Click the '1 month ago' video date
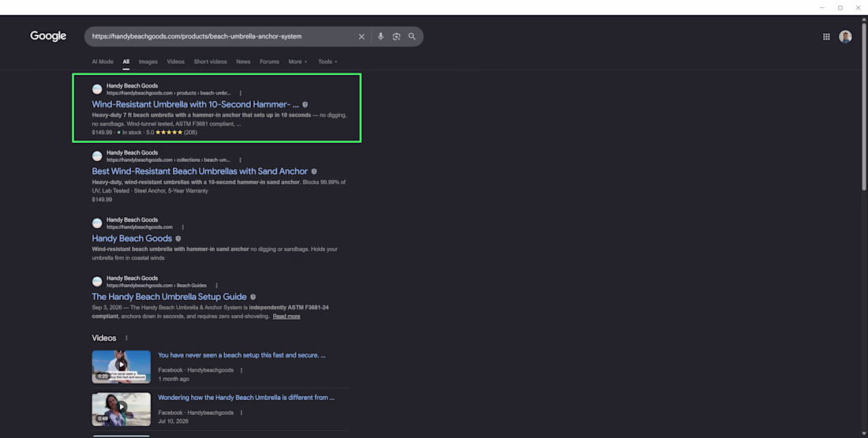The height and width of the screenshot is (438, 868). coord(174,379)
